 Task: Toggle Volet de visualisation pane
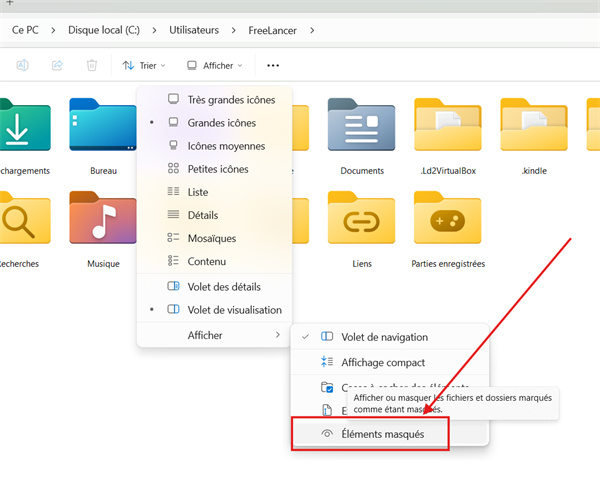coord(234,310)
